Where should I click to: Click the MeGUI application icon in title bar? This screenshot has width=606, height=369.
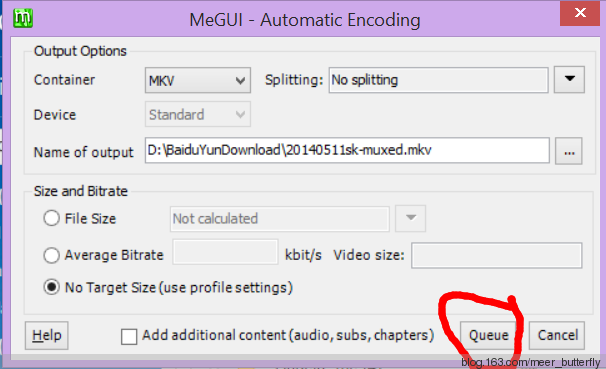click(x=23, y=18)
